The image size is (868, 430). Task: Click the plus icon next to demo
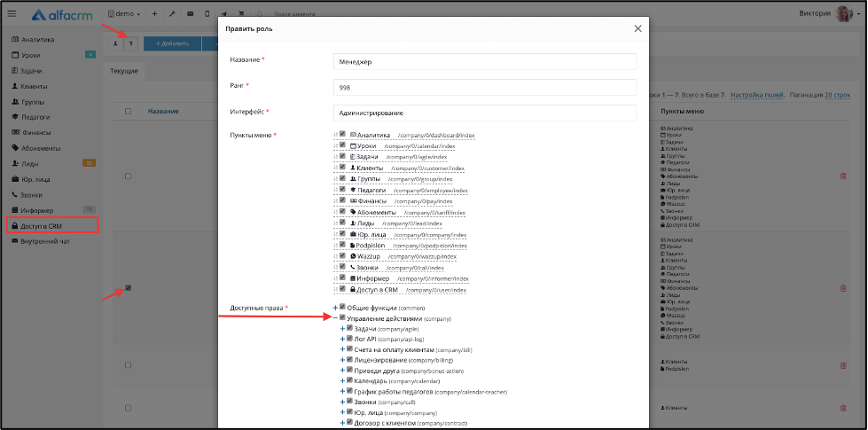coord(154,14)
